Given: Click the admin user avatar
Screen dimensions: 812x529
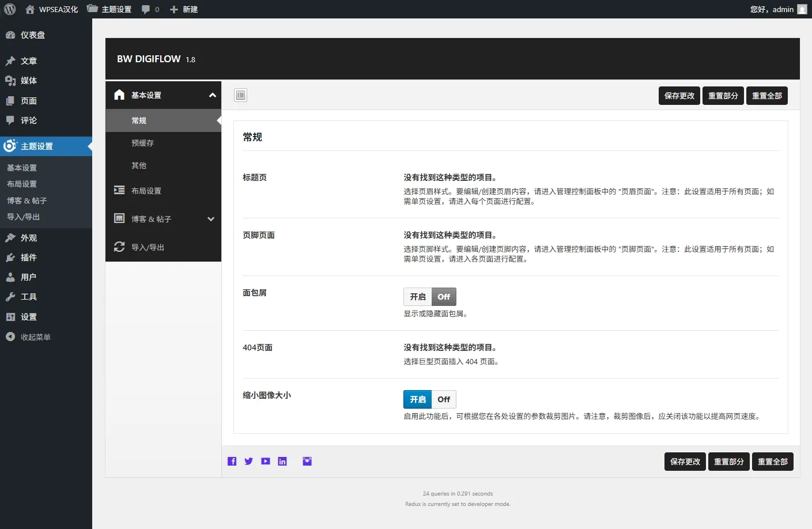Looking at the screenshot, I should coord(802,9).
